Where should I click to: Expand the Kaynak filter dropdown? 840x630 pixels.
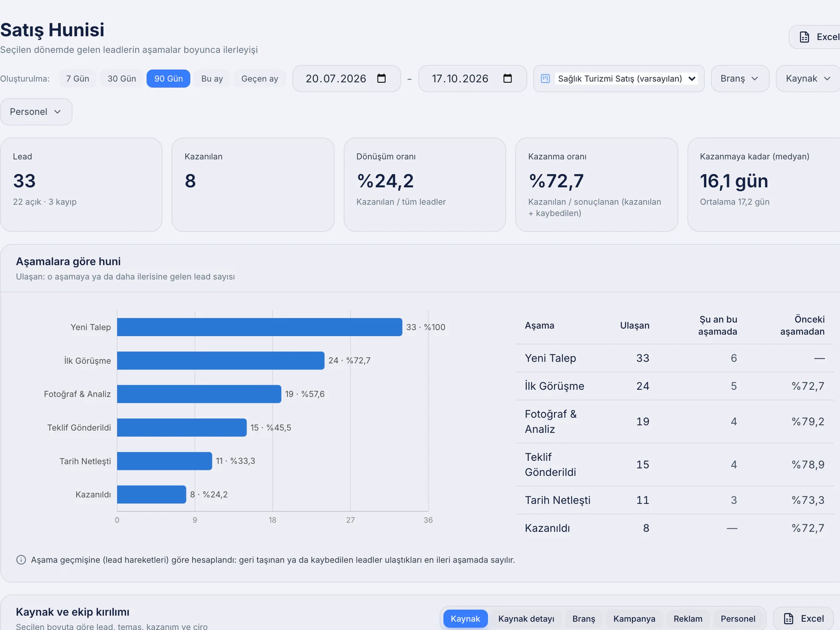pyautogui.click(x=808, y=79)
